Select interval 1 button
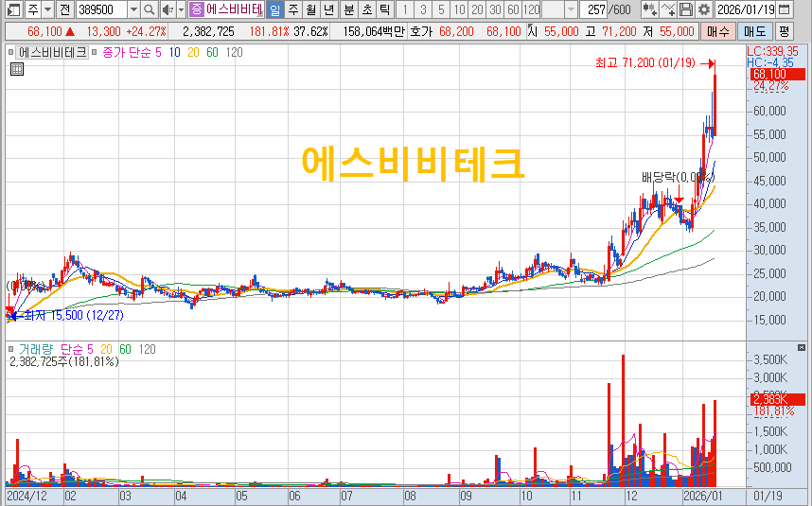This screenshot has width=812, height=506. [x=405, y=9]
